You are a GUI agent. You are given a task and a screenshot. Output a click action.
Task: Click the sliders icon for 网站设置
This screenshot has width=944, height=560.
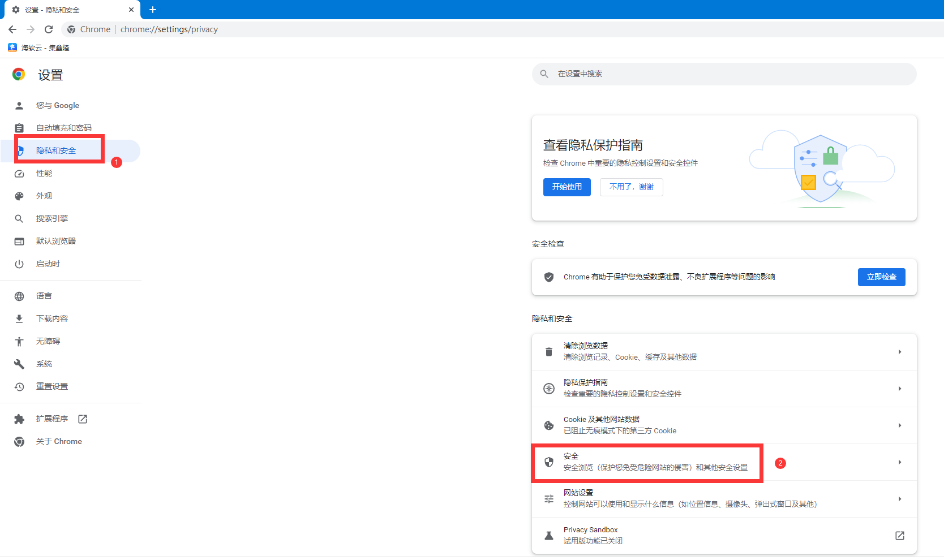[x=549, y=499]
